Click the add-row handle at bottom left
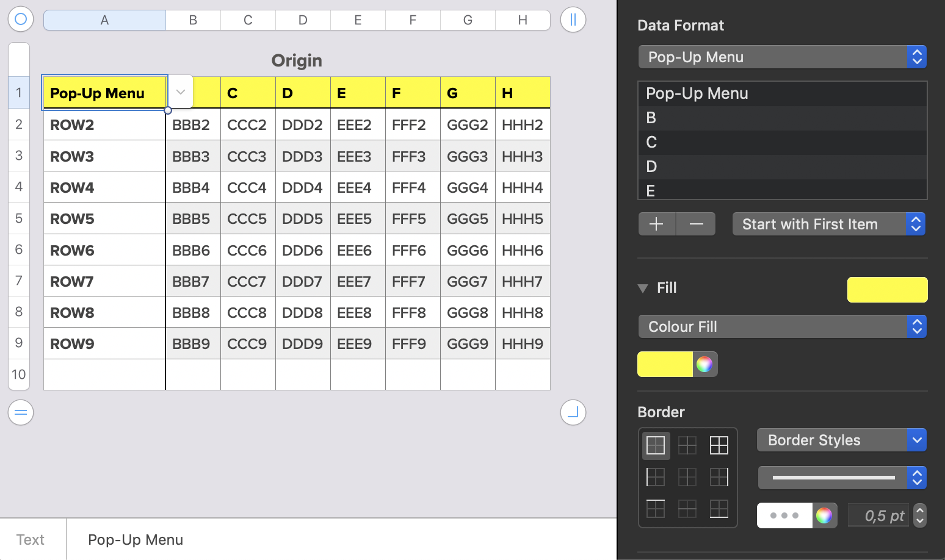 click(x=21, y=412)
